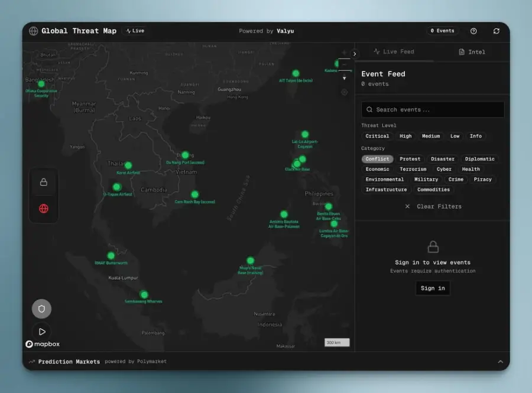
Task: Toggle the Protest category filter
Action: click(x=410, y=159)
